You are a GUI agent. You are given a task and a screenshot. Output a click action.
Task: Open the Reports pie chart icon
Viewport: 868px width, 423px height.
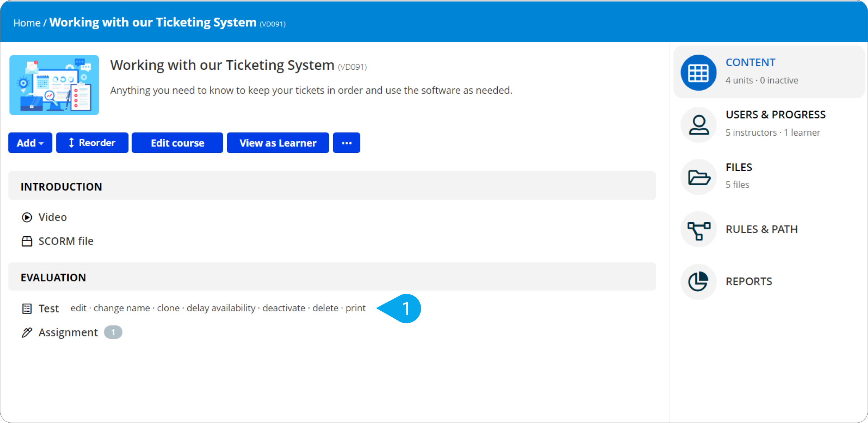pyautogui.click(x=699, y=282)
